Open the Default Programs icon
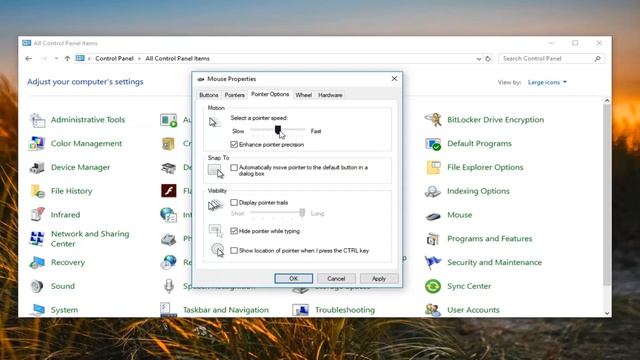This screenshot has width=640, height=360. coord(433,144)
